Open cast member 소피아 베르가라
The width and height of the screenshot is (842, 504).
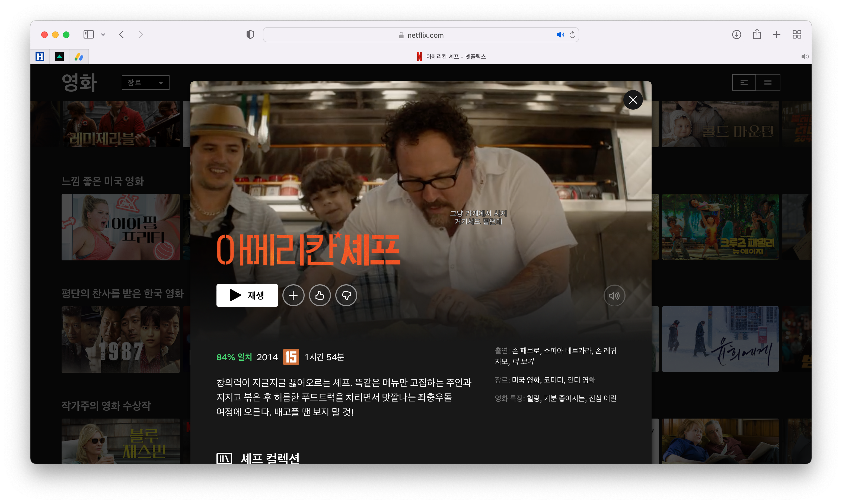point(567,350)
